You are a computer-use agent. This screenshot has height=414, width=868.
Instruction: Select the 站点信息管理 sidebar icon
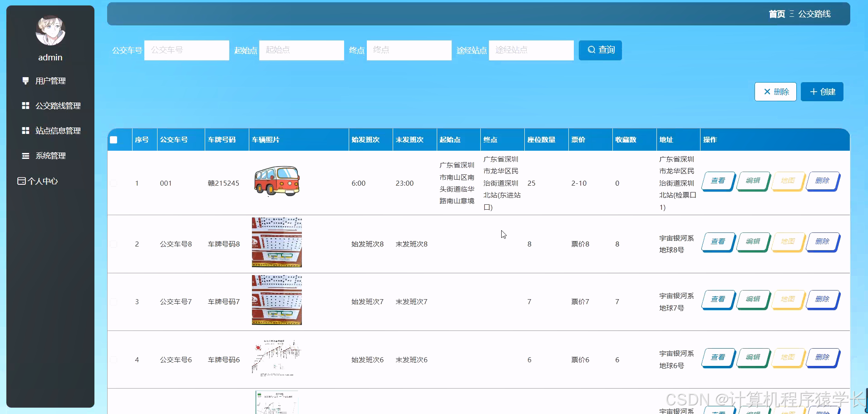click(25, 130)
